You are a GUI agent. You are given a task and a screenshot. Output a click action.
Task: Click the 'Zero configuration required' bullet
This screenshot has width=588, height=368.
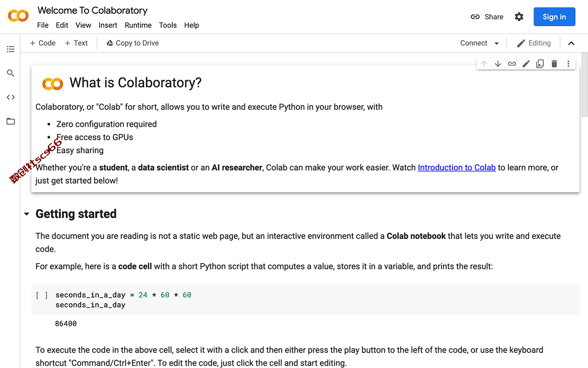tap(107, 124)
